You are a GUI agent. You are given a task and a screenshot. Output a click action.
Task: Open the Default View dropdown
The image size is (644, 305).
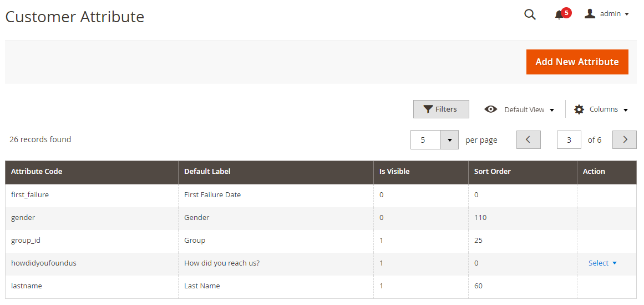point(520,109)
